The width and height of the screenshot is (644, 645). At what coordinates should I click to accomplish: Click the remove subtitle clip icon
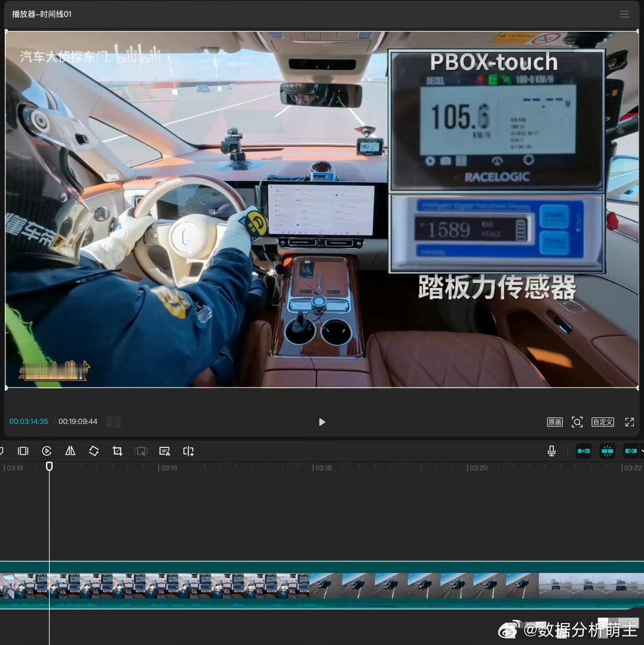point(165,451)
